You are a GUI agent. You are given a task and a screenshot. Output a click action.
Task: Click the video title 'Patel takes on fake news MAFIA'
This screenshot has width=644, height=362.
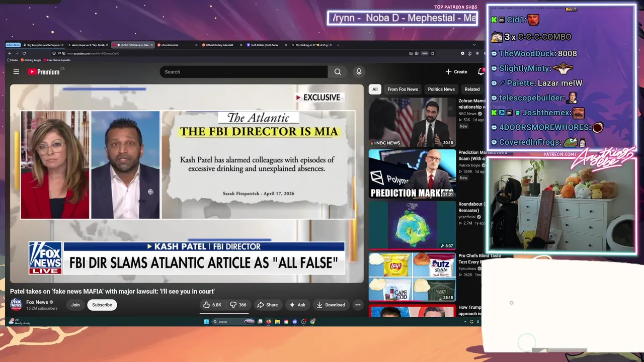tap(112, 291)
